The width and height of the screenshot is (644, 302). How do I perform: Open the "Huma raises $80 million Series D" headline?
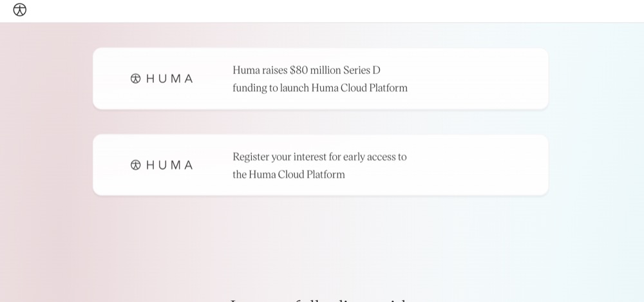307,70
